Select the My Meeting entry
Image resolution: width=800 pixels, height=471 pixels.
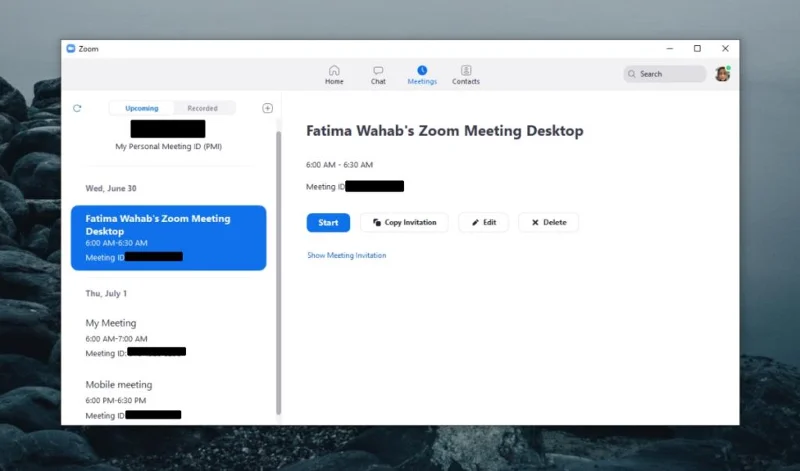(168, 338)
